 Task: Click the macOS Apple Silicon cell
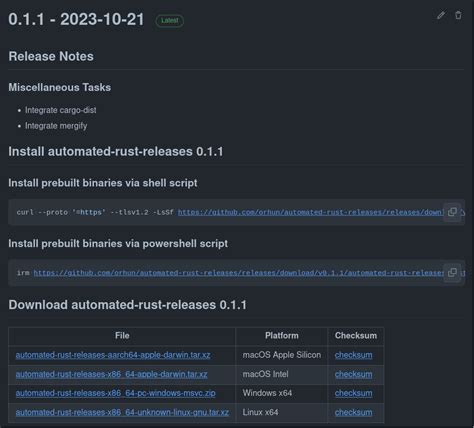[282, 355]
